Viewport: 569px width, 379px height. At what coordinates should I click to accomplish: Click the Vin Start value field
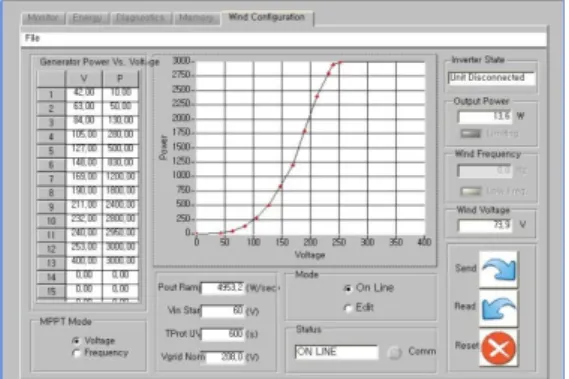[x=222, y=311]
